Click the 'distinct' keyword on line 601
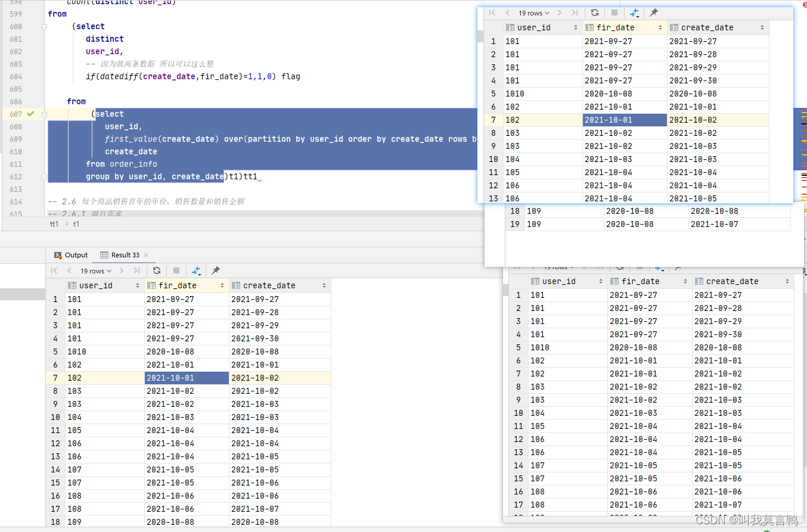The height and width of the screenshot is (532, 807). [x=105, y=39]
